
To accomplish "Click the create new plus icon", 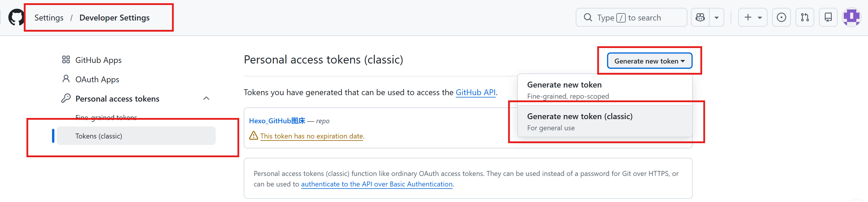I will click(x=748, y=17).
